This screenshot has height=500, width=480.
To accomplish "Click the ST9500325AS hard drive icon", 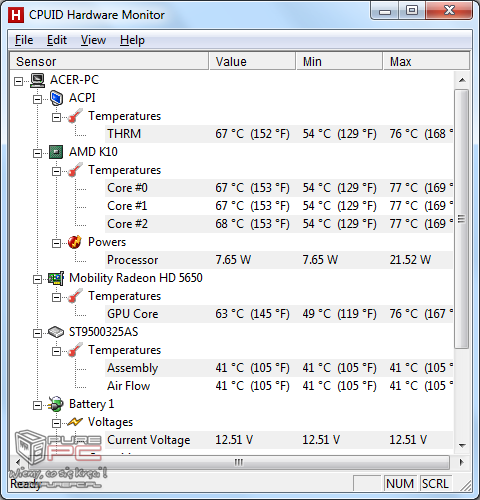I will click(x=56, y=332).
